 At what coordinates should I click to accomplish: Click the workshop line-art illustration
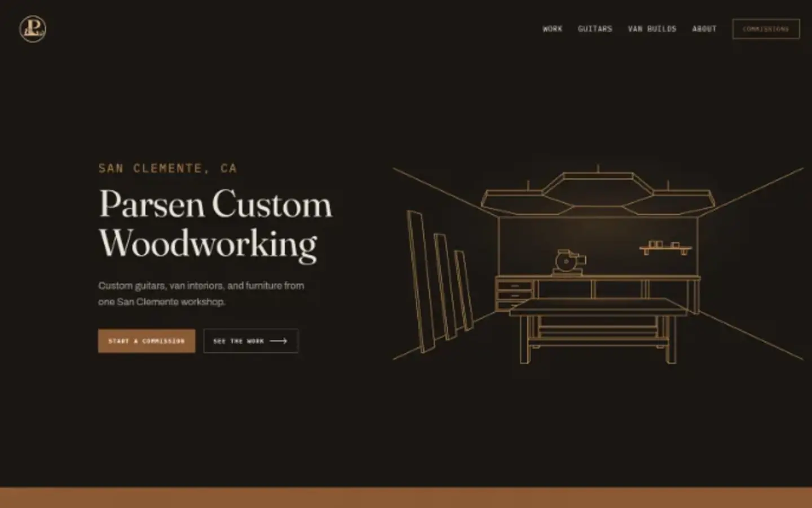click(598, 263)
